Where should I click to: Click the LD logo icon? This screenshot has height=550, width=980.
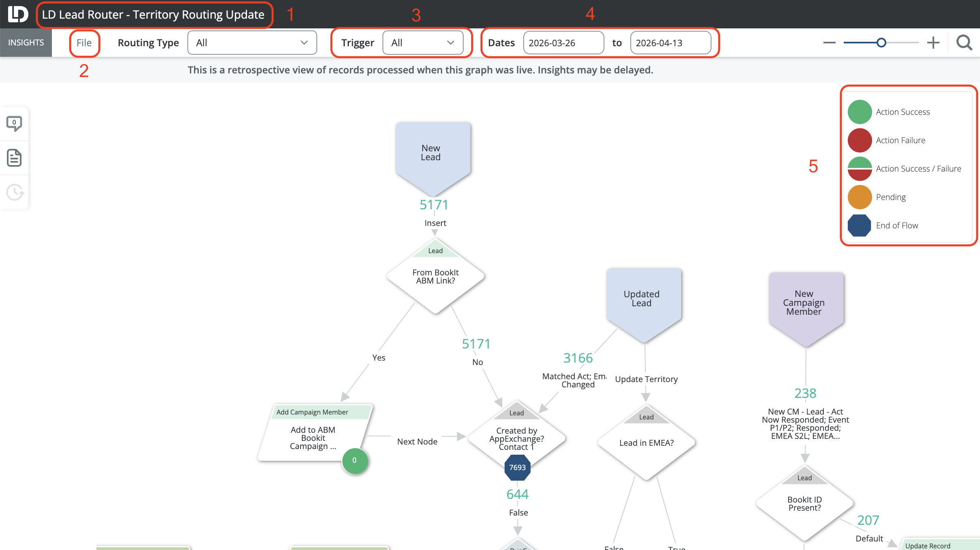click(18, 14)
